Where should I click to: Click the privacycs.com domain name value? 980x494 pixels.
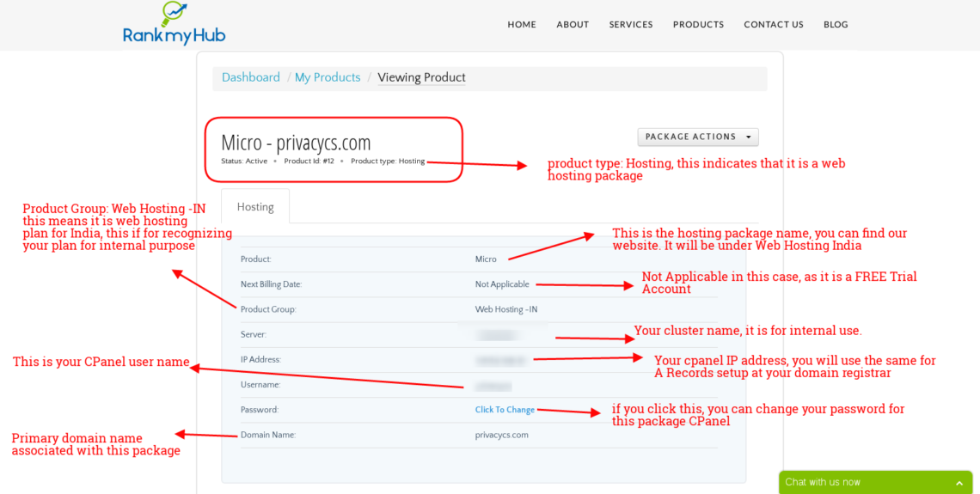click(501, 435)
